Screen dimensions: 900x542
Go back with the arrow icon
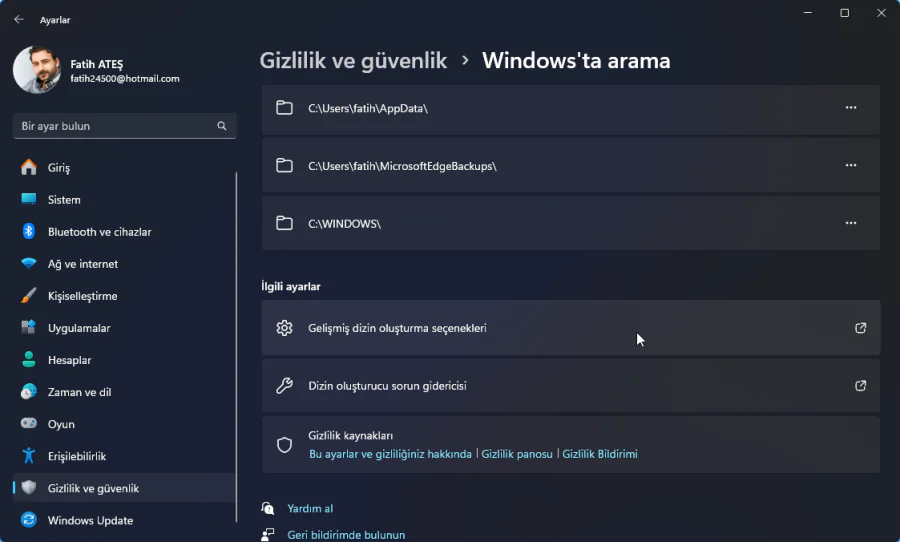coord(19,20)
